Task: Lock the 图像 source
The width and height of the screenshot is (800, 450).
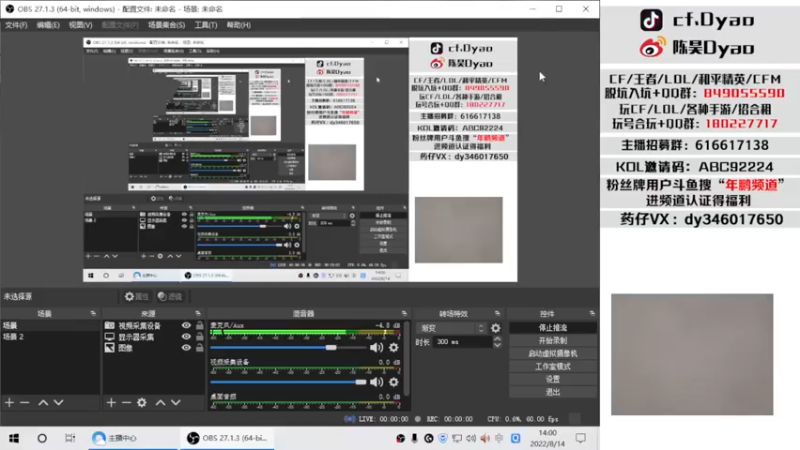Action: click(x=199, y=348)
